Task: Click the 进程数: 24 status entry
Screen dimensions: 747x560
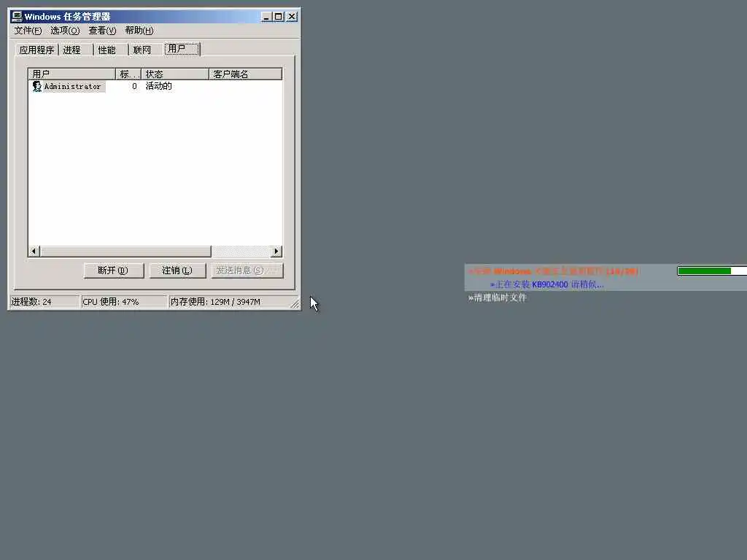Action: tap(44, 302)
